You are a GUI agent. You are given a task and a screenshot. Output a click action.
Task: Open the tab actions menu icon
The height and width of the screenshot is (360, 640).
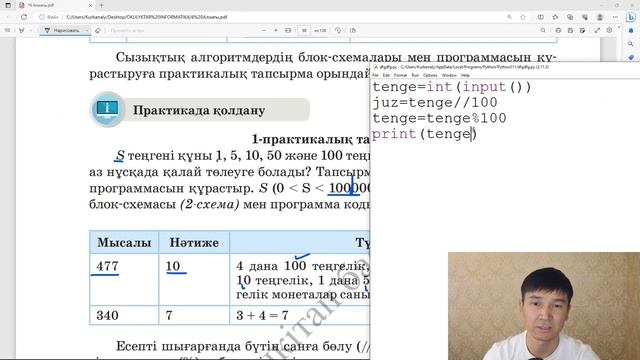pyautogui.click(x=8, y=5)
